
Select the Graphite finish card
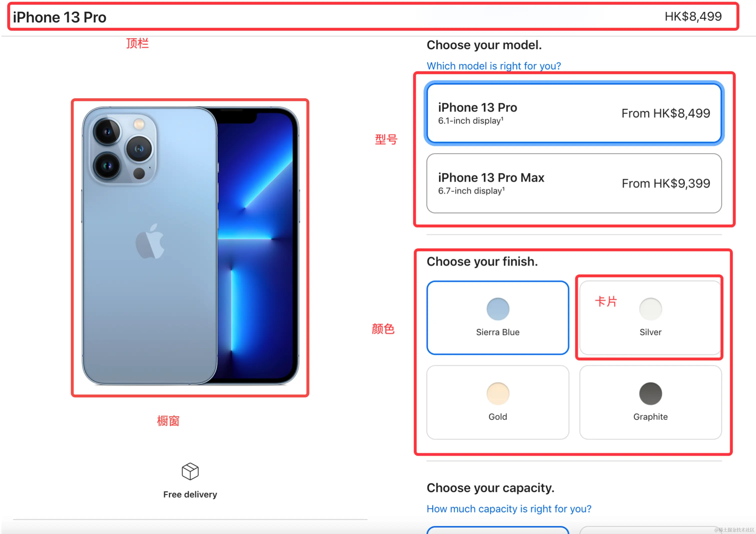point(650,402)
